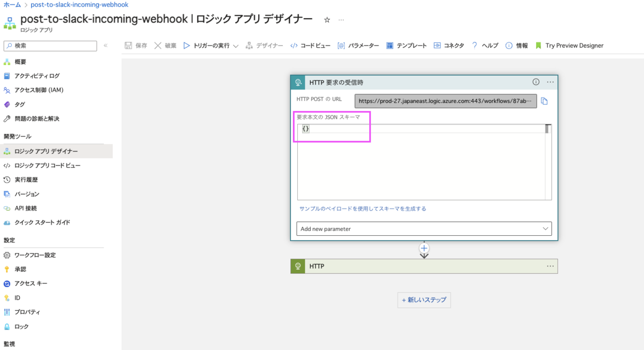Image resolution: width=644 pixels, height=350 pixels.
Task: Select ロジック アプリ デザイナー in sidebar
Action: click(x=56, y=152)
